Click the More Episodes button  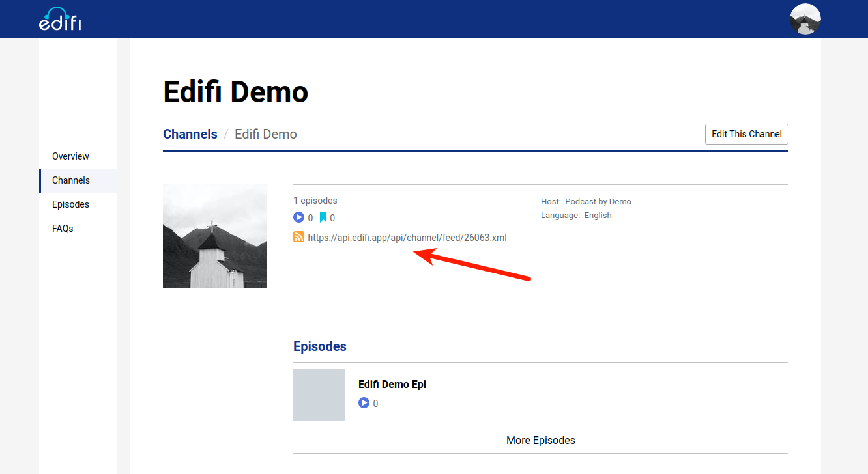tap(541, 441)
